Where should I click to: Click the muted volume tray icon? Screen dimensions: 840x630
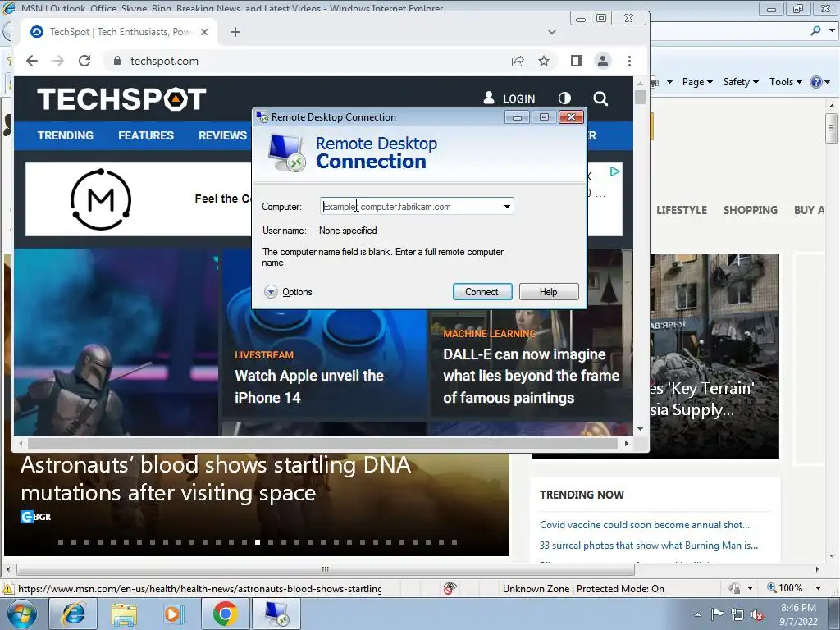pyautogui.click(x=757, y=614)
